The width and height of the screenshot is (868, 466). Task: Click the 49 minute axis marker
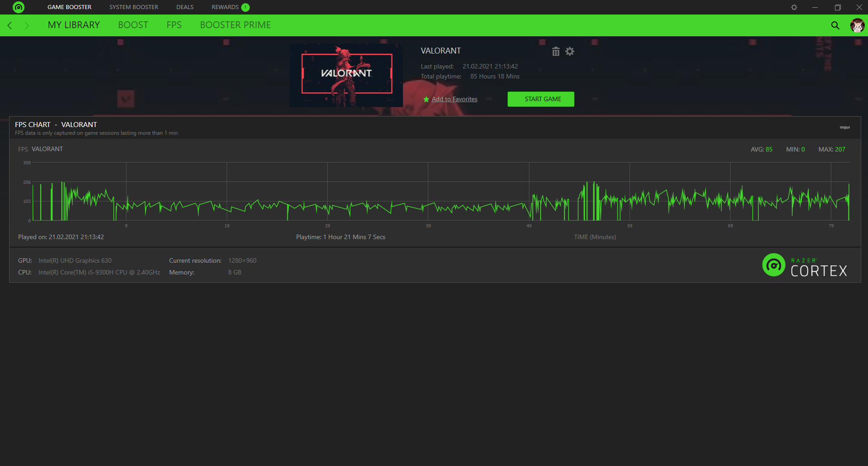click(x=529, y=226)
